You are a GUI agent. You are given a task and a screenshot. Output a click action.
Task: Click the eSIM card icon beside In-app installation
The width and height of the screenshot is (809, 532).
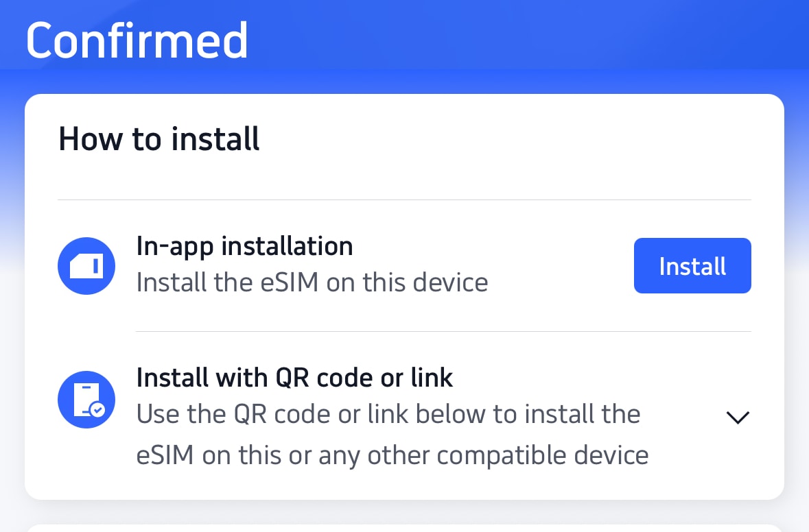coord(86,266)
